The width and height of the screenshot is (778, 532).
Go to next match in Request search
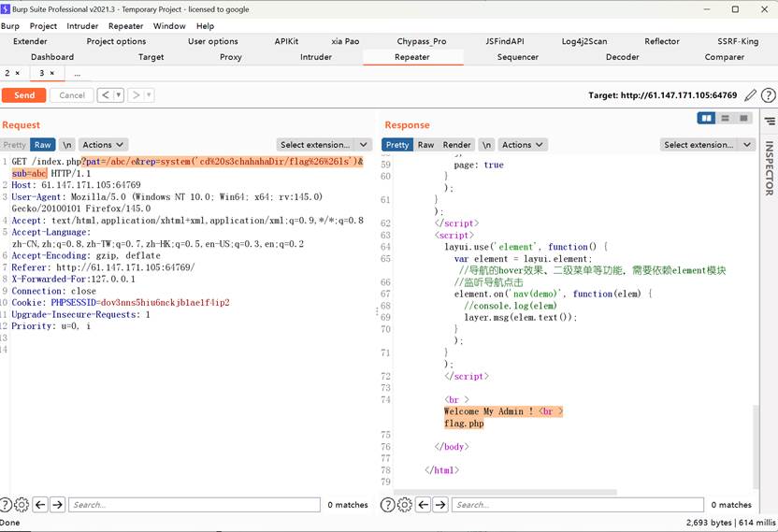point(58,505)
